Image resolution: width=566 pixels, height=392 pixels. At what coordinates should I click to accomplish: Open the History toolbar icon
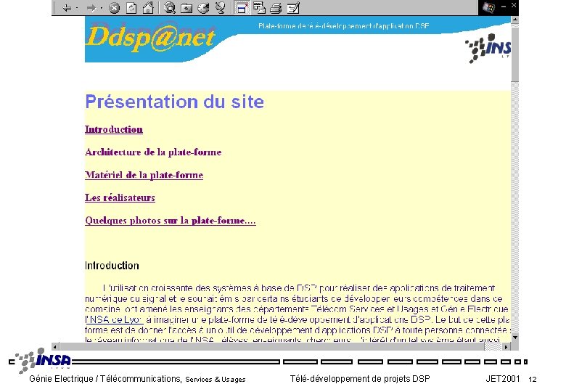(203, 7)
